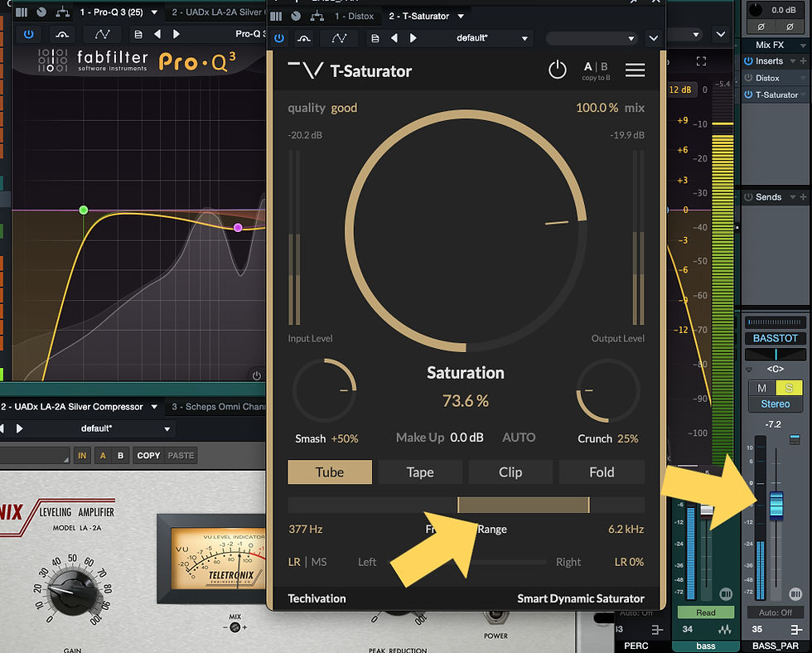Open BASSTOT output routing selector
The width and height of the screenshot is (812, 653).
click(775, 338)
